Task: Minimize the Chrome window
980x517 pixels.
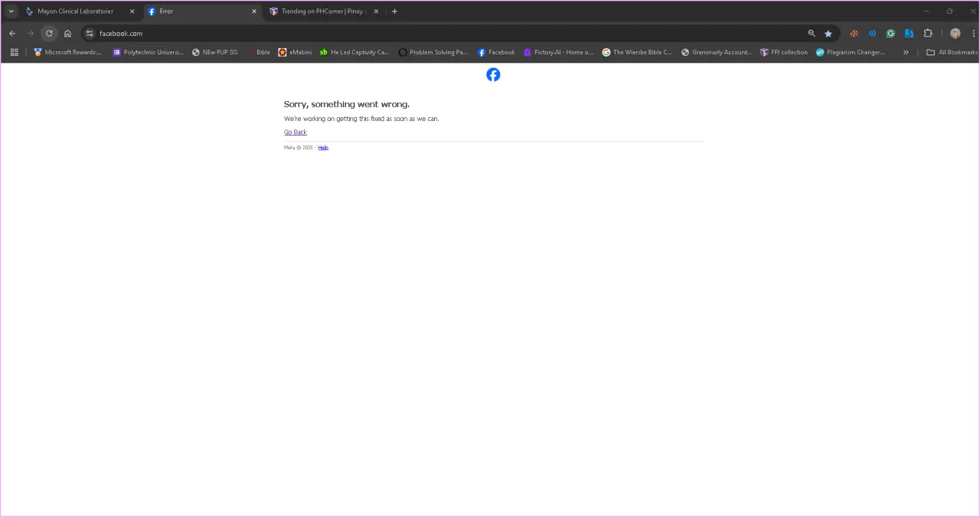Action: tap(926, 11)
